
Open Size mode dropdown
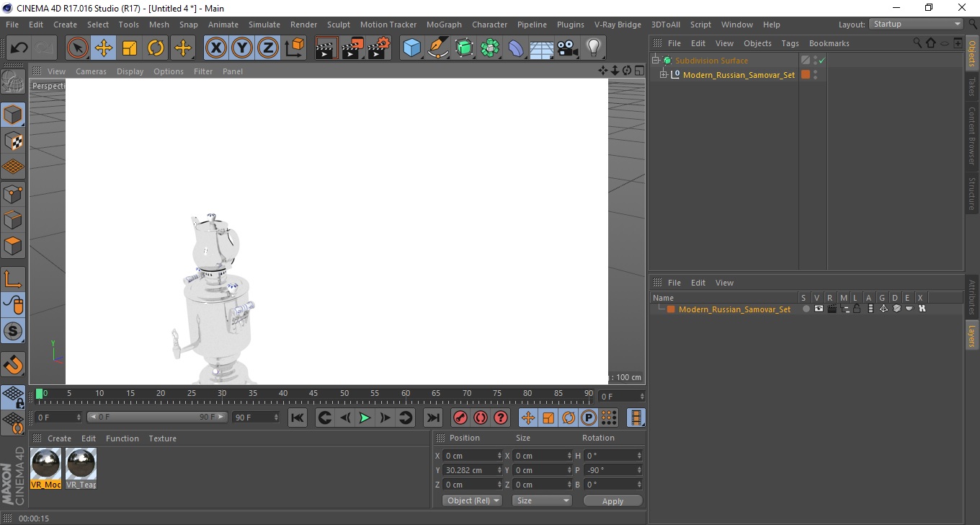pyautogui.click(x=542, y=500)
